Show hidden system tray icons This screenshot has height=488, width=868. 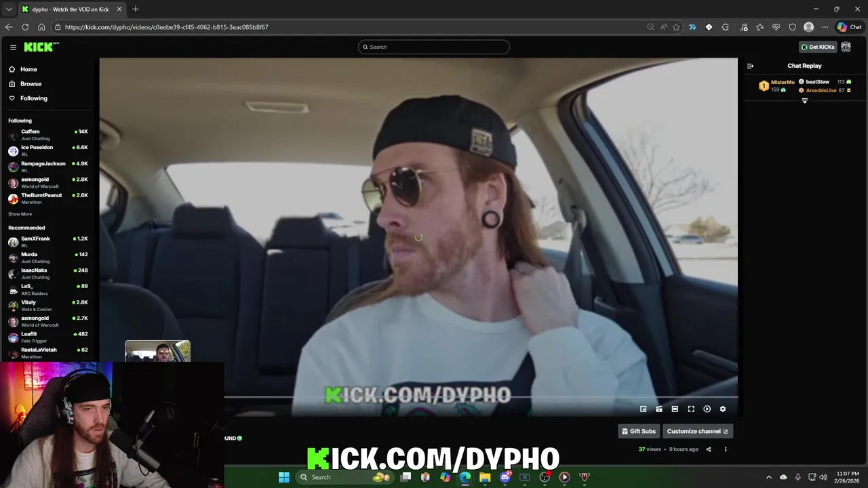pos(769,477)
